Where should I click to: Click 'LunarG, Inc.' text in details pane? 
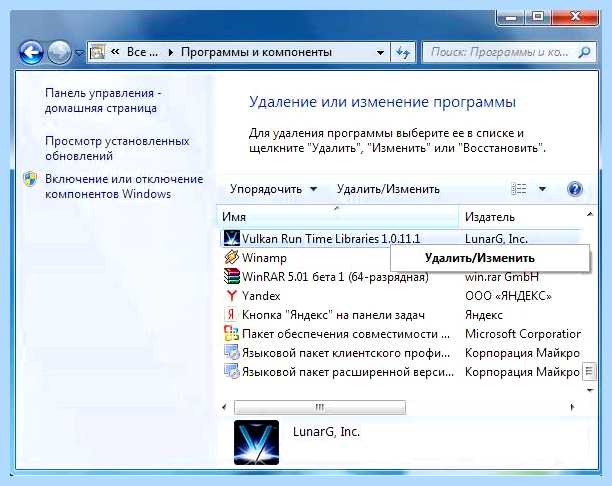pyautogui.click(x=326, y=432)
